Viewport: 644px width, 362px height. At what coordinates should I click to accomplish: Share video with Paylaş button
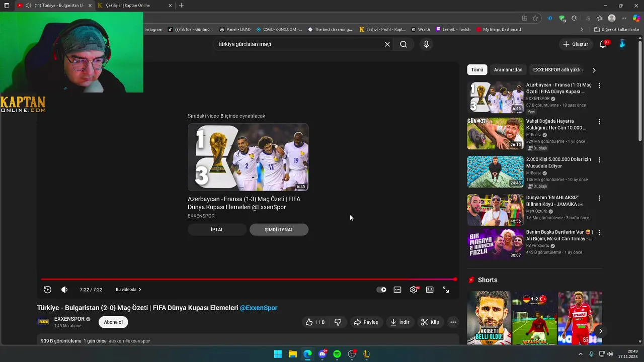[x=366, y=322]
